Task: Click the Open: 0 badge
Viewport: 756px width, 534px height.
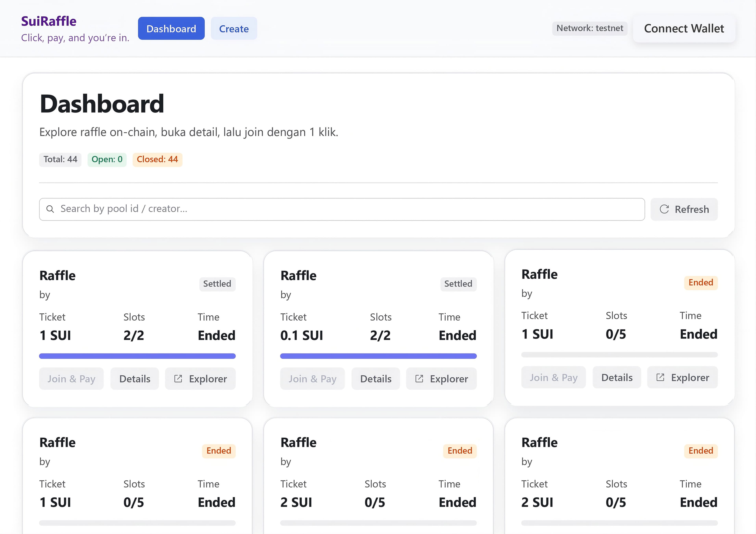Action: click(x=107, y=160)
